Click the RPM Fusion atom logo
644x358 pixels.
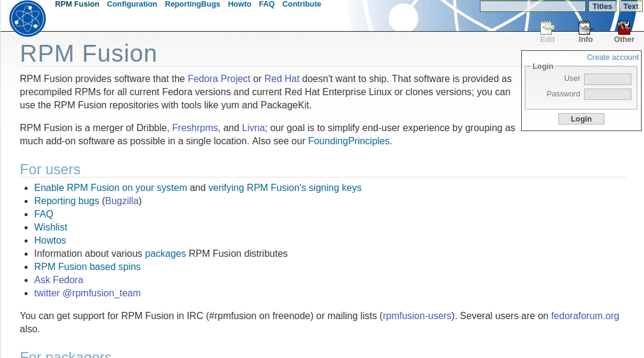click(x=27, y=18)
